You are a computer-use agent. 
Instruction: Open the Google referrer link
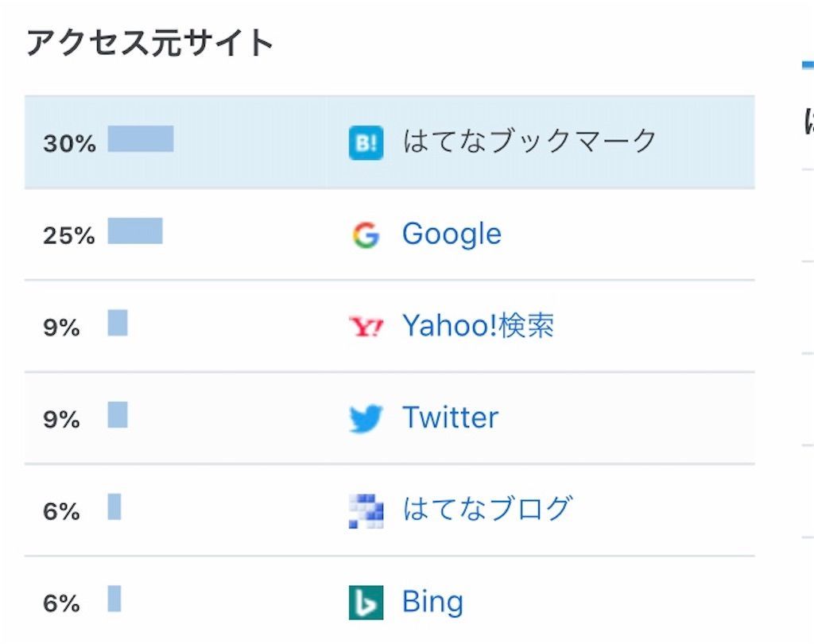[x=452, y=234]
